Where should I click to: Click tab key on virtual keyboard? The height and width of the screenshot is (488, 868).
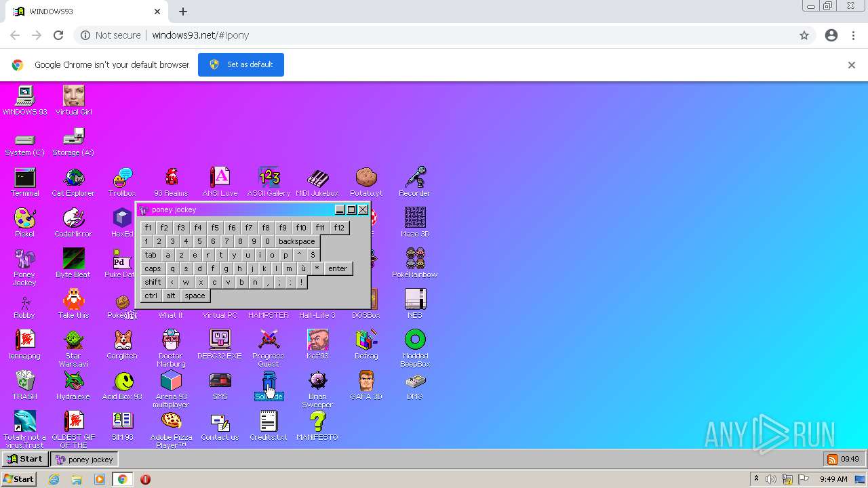click(151, 255)
